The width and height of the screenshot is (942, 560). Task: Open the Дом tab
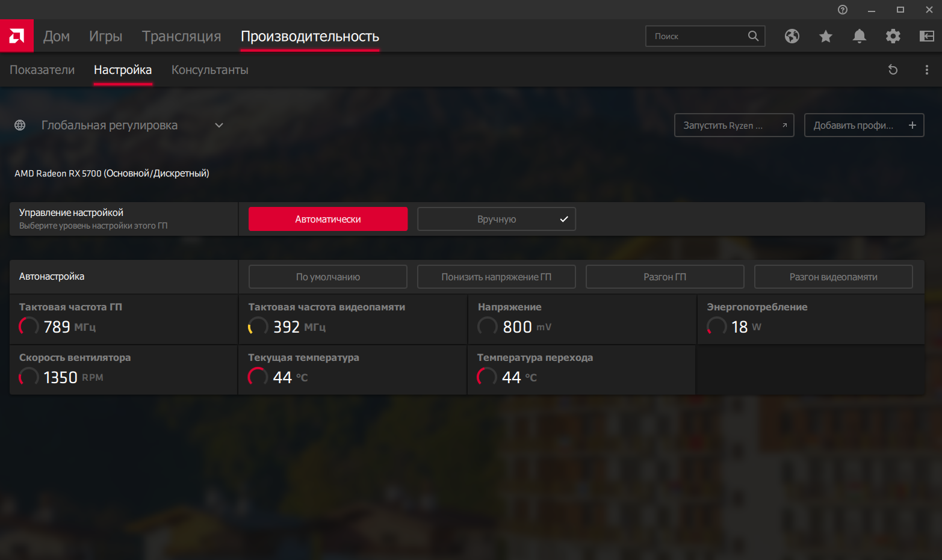(57, 36)
